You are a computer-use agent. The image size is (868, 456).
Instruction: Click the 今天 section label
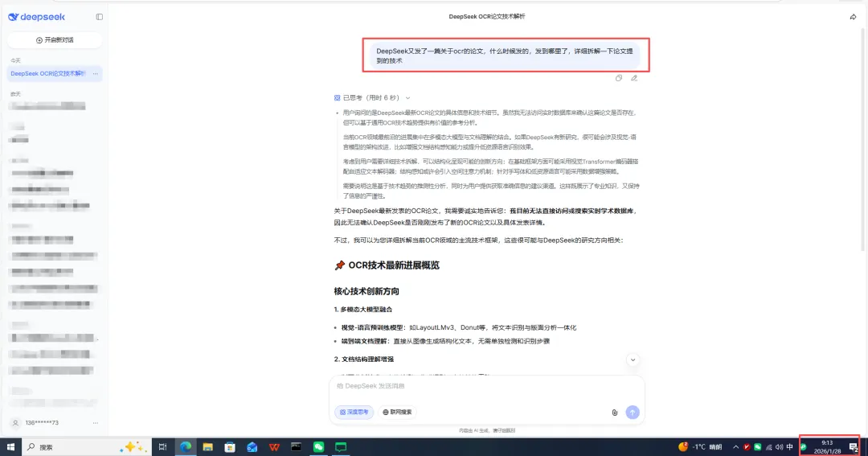[x=15, y=60]
